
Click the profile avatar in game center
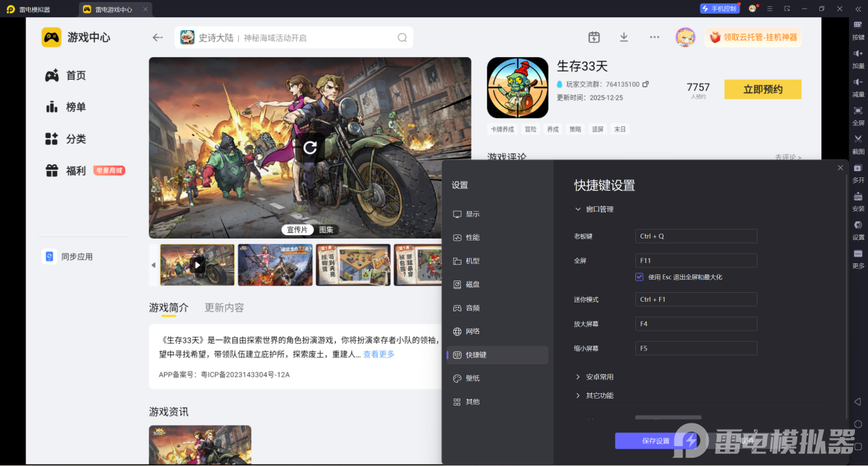[x=685, y=37]
